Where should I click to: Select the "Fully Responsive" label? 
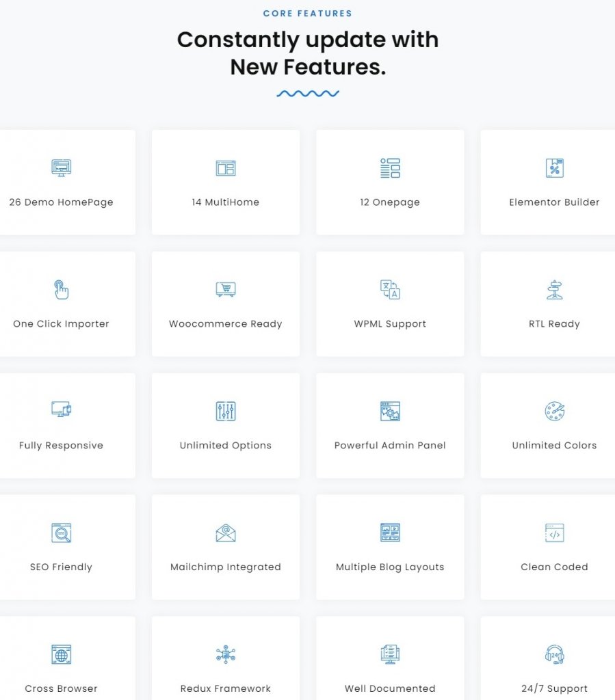point(61,445)
